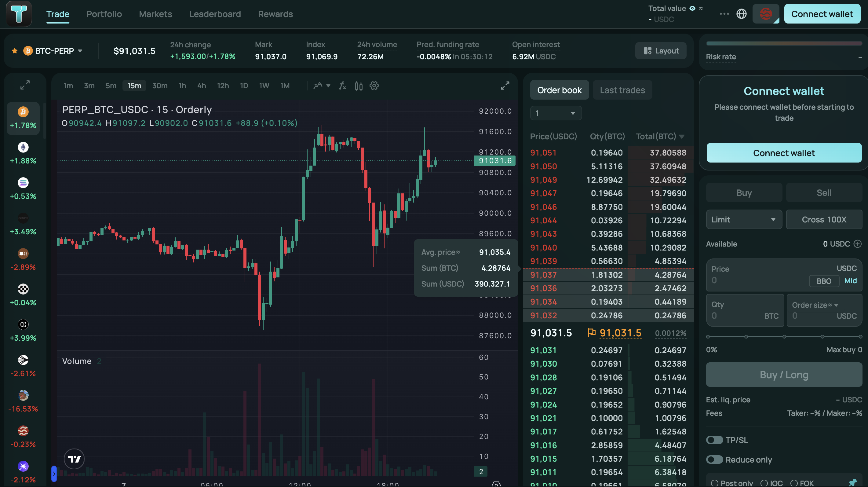Enable the Reduce only switch
The width and height of the screenshot is (868, 487).
click(714, 460)
